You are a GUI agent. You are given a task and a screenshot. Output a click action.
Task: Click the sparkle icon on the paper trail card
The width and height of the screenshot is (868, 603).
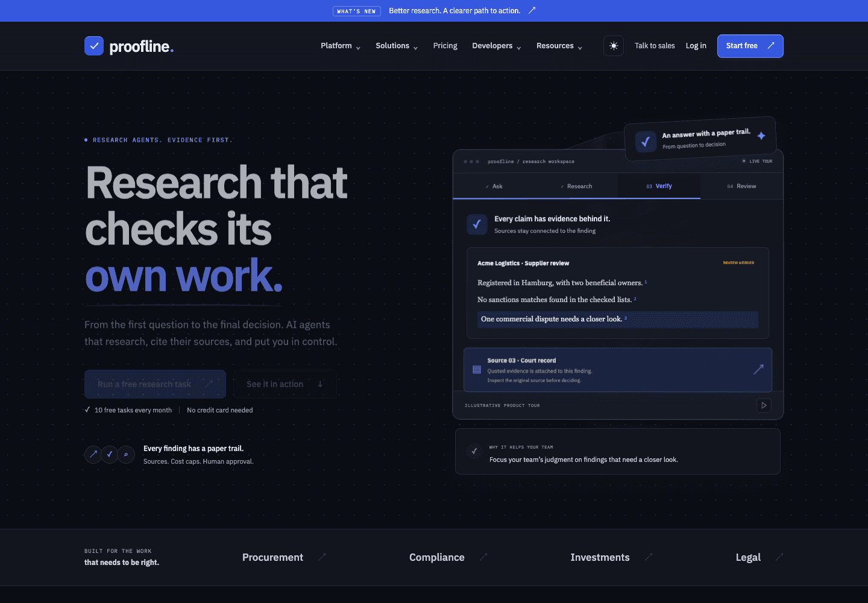tap(761, 136)
